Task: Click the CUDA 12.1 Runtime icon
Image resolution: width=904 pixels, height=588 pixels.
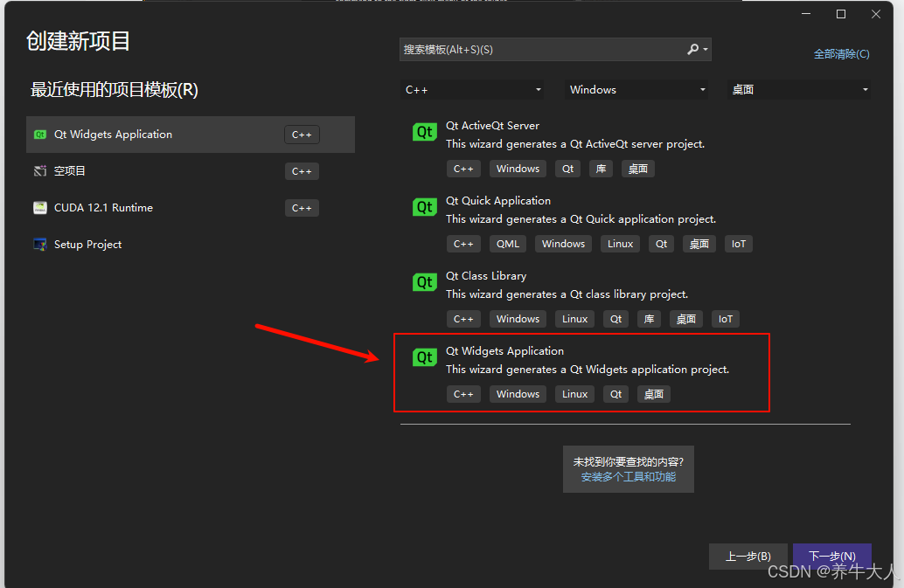Action: [40, 208]
